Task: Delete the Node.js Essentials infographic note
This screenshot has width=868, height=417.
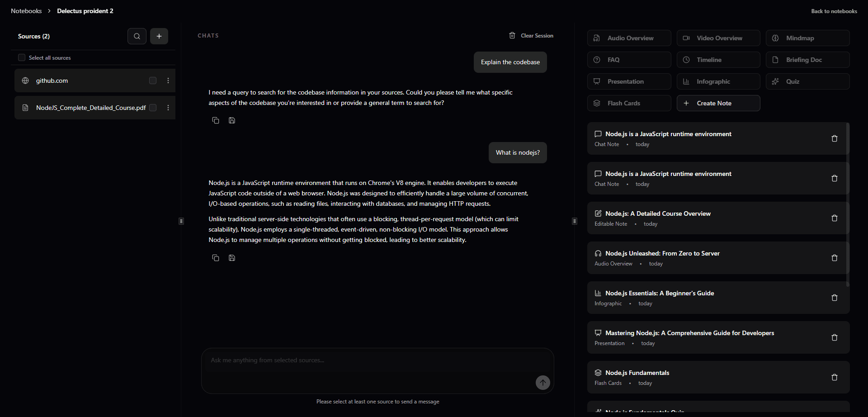Action: [835, 298]
